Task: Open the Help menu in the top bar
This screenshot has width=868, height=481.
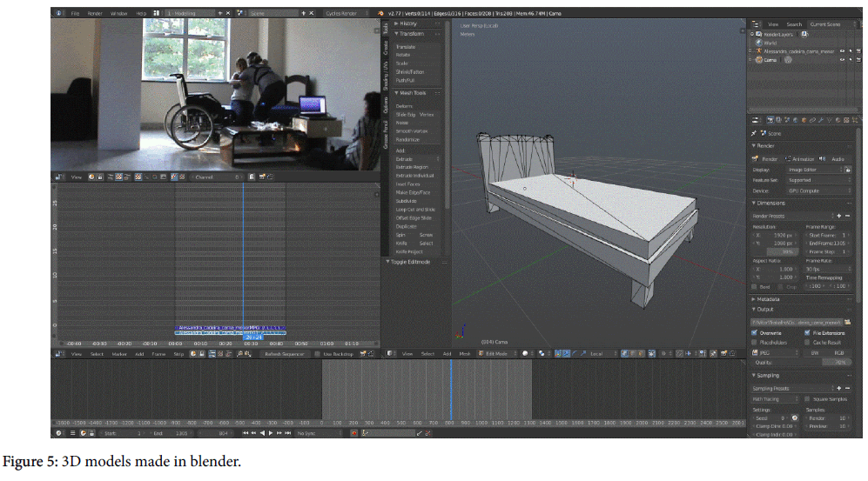Action: pos(141,13)
